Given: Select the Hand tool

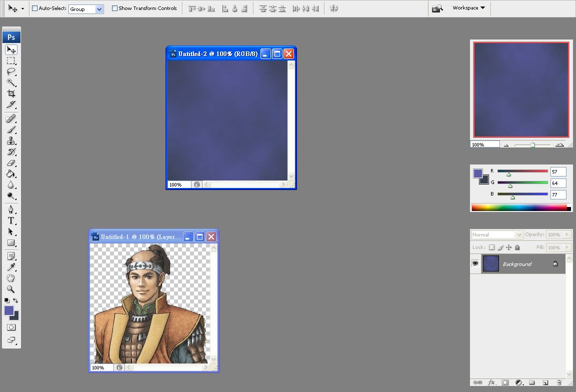Looking at the screenshot, I should point(11,278).
